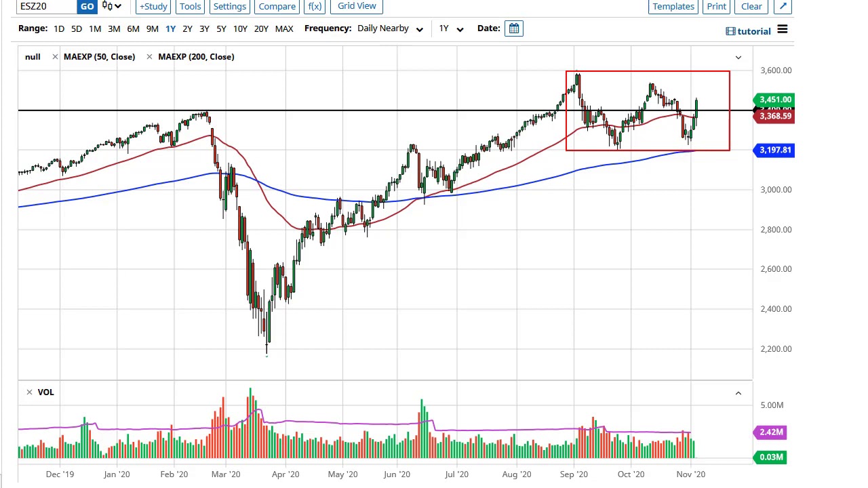Open the hamburger menu beside tutorial
The width and height of the screenshot is (868, 488).
pyautogui.click(x=782, y=30)
